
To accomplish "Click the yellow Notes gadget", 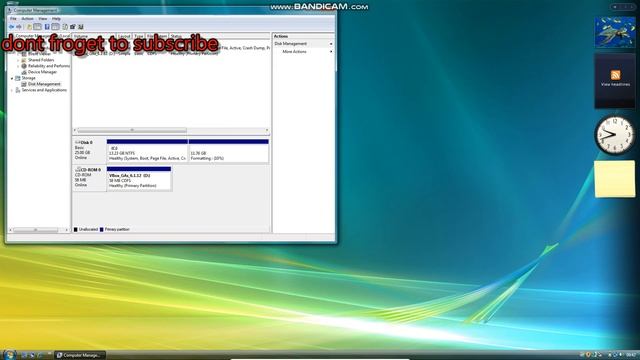I will [x=615, y=179].
